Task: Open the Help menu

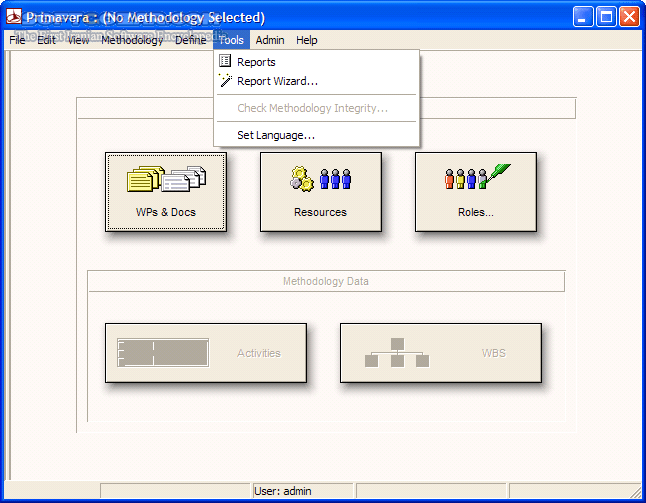Action: [x=306, y=40]
